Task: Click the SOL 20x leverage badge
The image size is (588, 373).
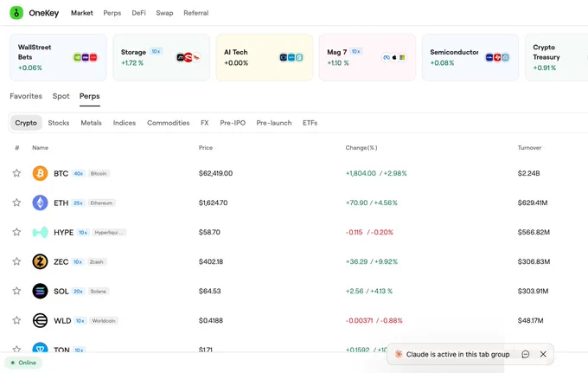Action: (78, 291)
